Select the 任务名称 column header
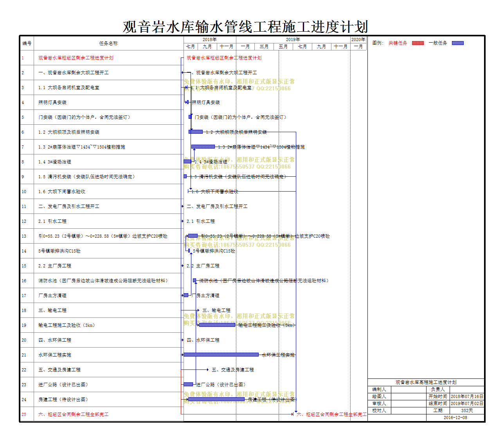 click(x=108, y=43)
